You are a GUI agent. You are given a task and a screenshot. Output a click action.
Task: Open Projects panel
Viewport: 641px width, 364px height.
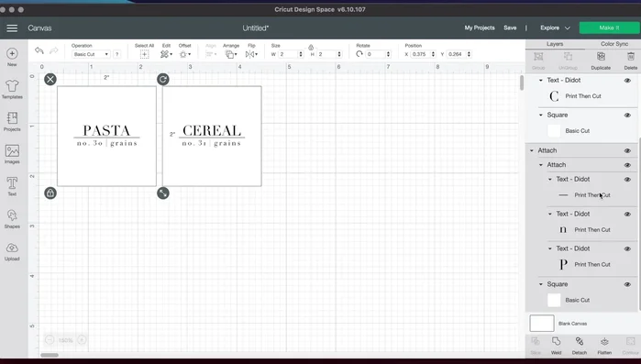pyautogui.click(x=12, y=122)
